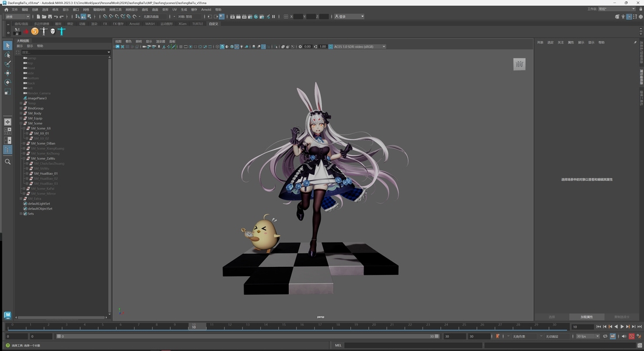The width and height of the screenshot is (644, 351).
Task: Click the pause IPR render icon
Action: click(x=273, y=16)
